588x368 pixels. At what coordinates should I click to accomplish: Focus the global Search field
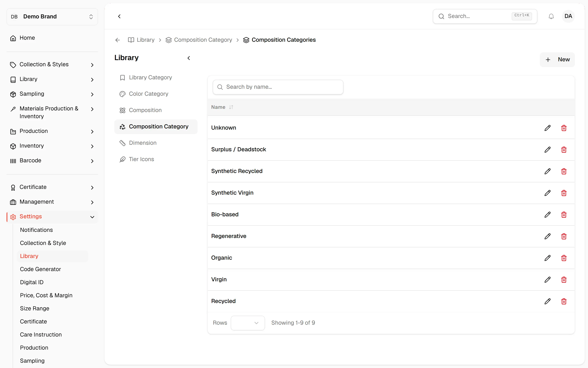tap(485, 16)
